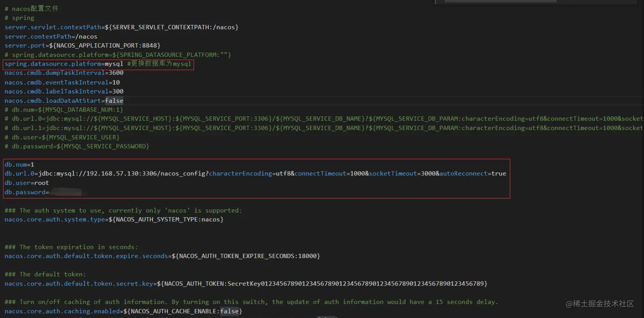Click the "db.num=1" line
The height and width of the screenshot is (318, 644).
click(19, 165)
